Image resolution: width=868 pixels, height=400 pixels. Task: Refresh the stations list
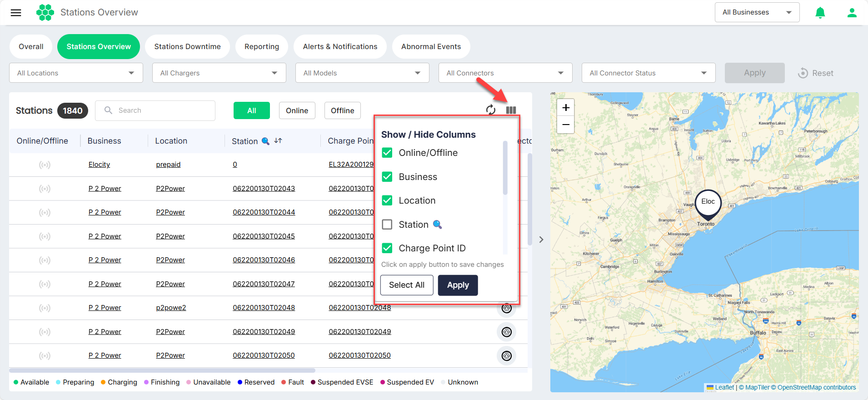491,110
